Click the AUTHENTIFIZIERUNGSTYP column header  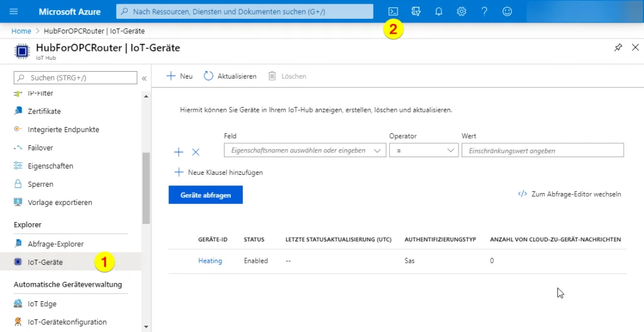point(440,239)
